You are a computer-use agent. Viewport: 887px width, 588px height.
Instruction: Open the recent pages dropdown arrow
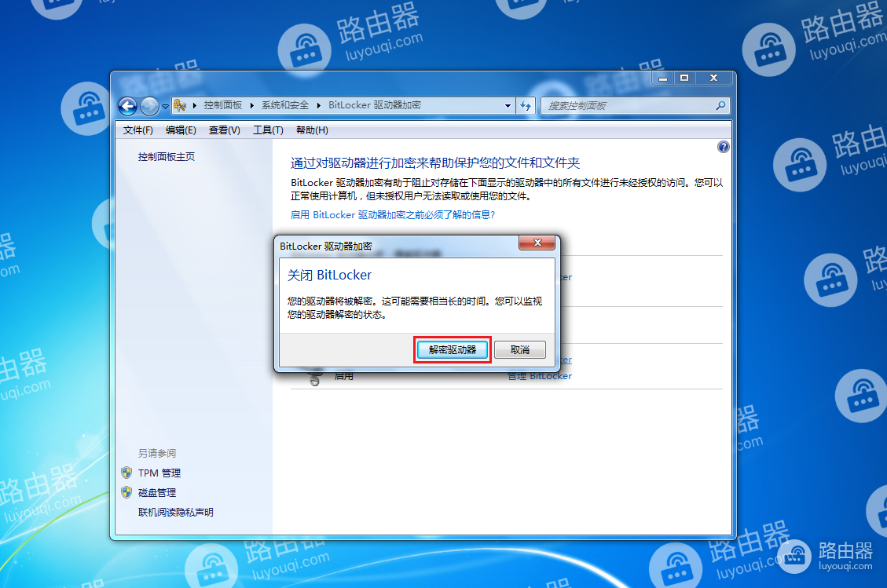(165, 106)
